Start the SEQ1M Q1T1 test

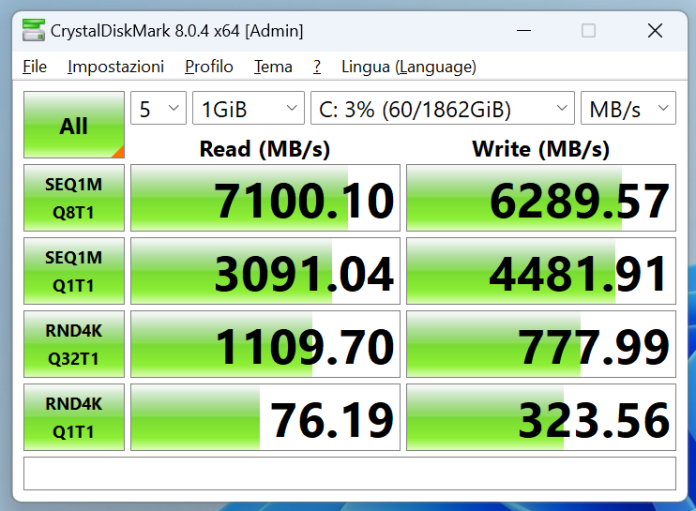pos(74,271)
